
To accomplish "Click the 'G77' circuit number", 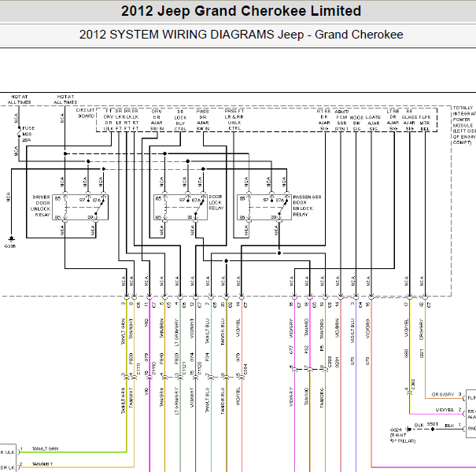I will point(291,350).
